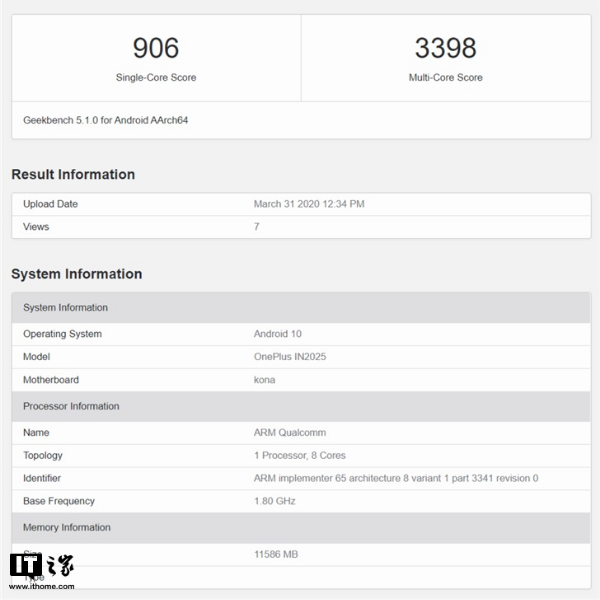The image size is (600, 600).
Task: Click the views count '7'
Action: point(256,227)
